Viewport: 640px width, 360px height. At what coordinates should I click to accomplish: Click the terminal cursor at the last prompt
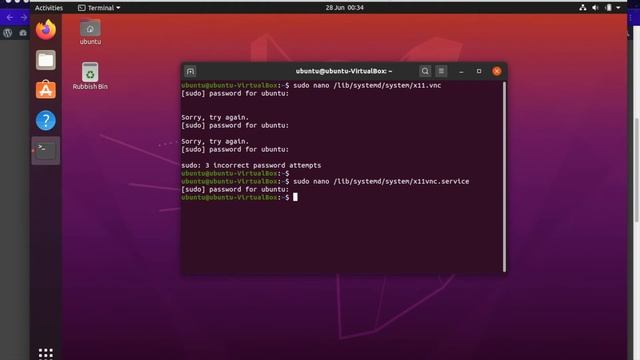click(x=295, y=197)
